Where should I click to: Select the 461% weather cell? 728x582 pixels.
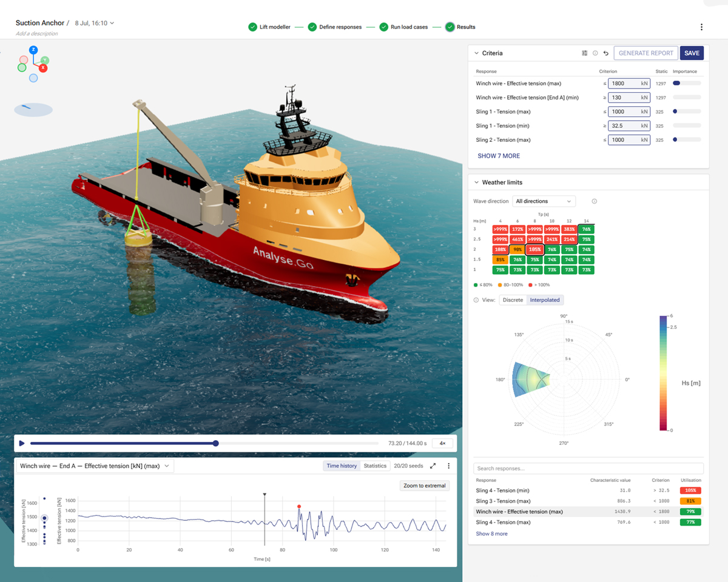(517, 239)
